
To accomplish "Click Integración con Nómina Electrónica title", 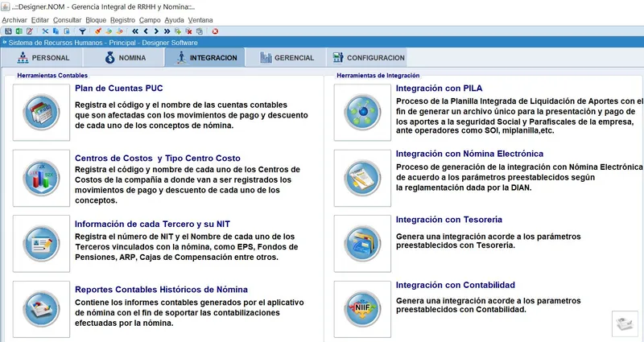I will click(469, 154).
